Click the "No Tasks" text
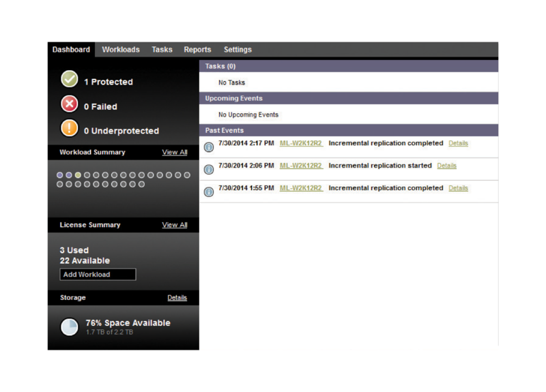The height and width of the screenshot is (392, 546). [231, 82]
